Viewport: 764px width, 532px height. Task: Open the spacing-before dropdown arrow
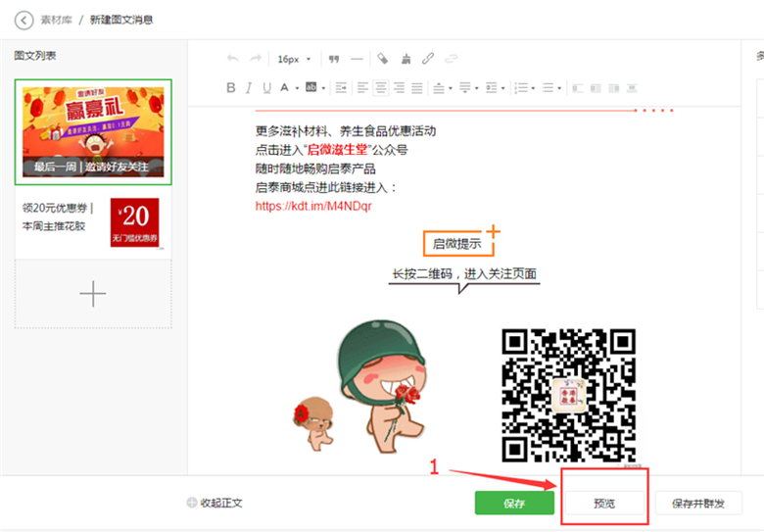[x=451, y=88]
